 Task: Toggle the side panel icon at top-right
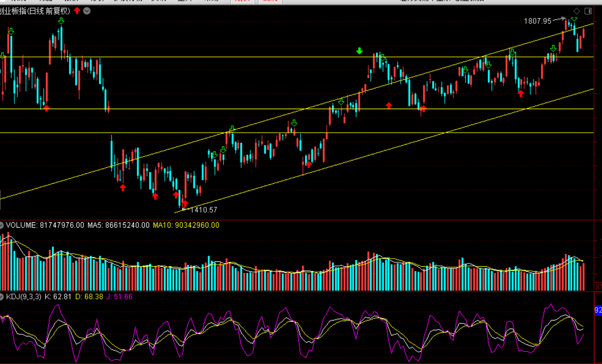point(588,11)
